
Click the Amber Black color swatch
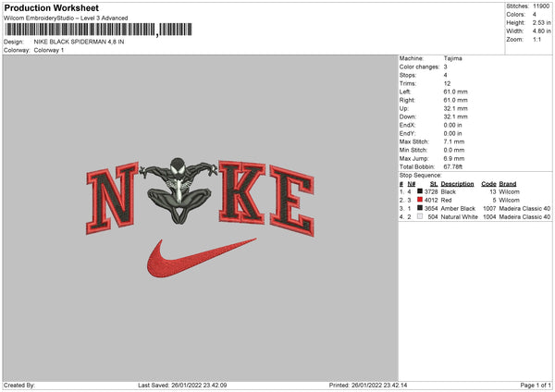tap(420, 208)
